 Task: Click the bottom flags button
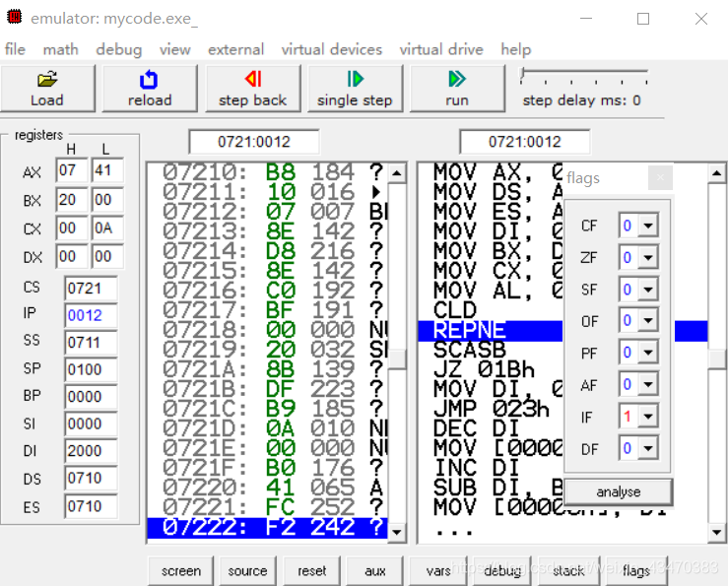pyautogui.click(x=636, y=570)
